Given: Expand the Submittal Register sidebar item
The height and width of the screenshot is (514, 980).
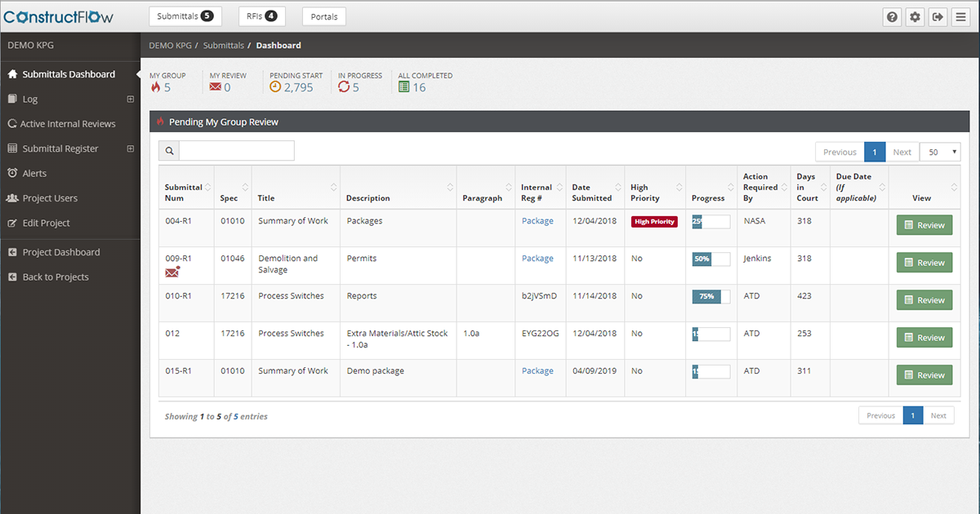Looking at the screenshot, I should [x=130, y=149].
